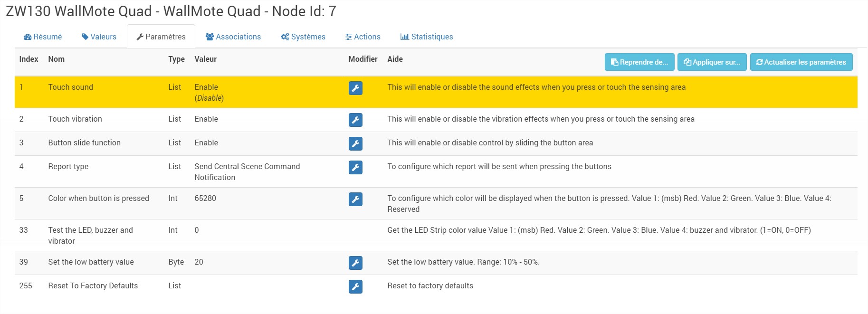Click index number 39
This screenshot has width=868, height=314.
pyautogui.click(x=23, y=262)
